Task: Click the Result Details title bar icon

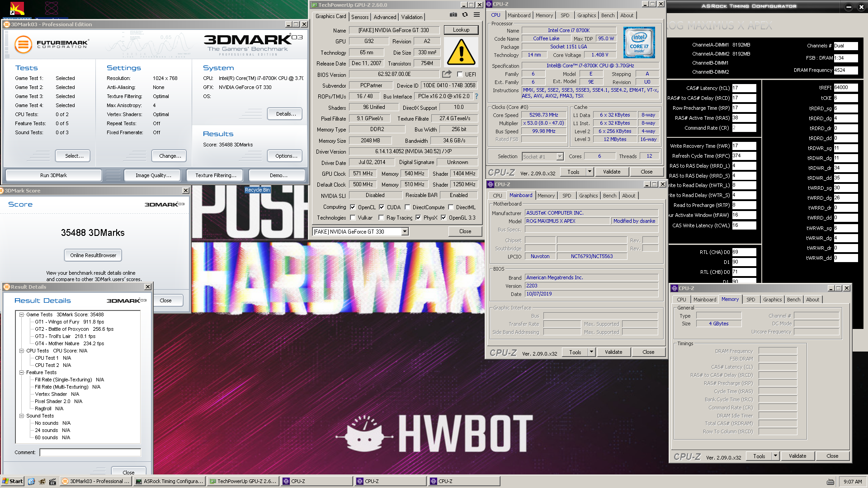Action: (7, 287)
